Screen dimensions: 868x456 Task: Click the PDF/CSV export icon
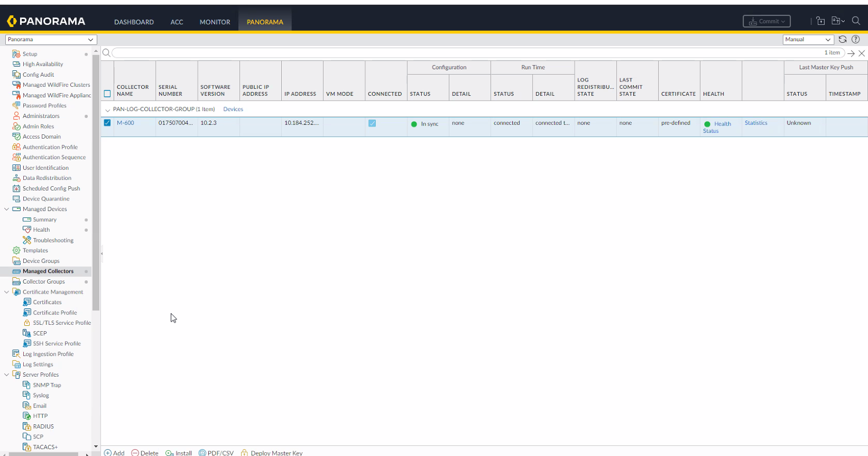pyautogui.click(x=202, y=453)
